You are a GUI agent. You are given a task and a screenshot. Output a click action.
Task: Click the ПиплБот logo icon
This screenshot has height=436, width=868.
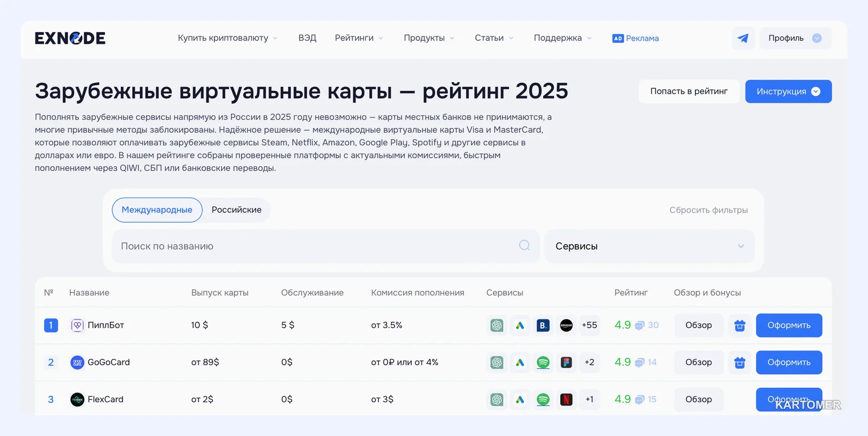77,326
